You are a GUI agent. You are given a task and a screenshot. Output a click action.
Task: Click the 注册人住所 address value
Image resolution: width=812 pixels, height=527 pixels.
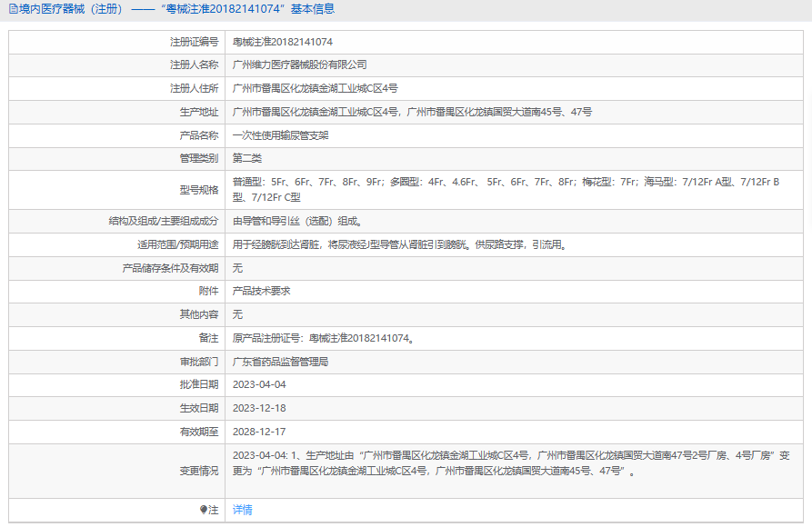point(315,89)
